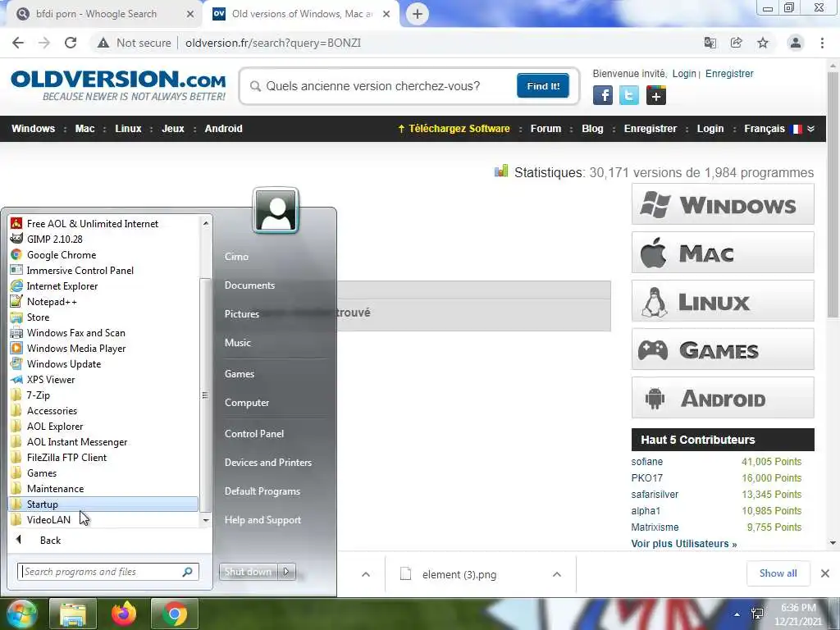Open a new Chrome tab
Viewport: 840px width, 630px height.
pos(418,14)
